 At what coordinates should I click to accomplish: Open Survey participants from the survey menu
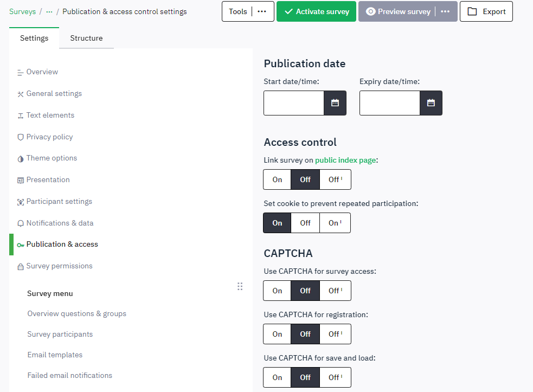coord(60,334)
